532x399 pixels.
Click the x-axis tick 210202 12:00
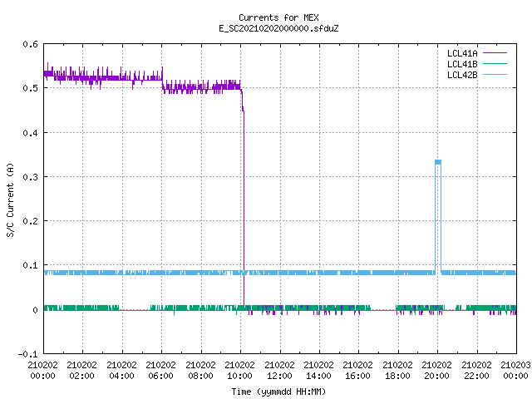(x=279, y=370)
